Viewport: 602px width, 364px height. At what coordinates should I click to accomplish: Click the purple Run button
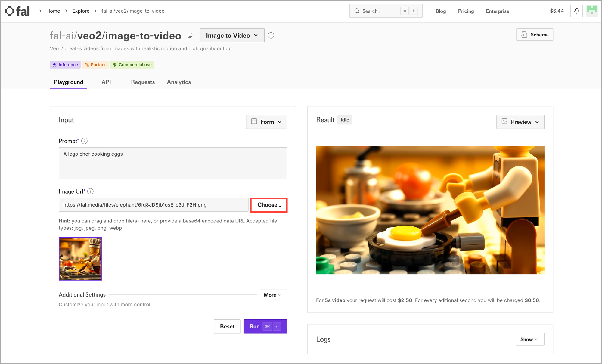265,326
